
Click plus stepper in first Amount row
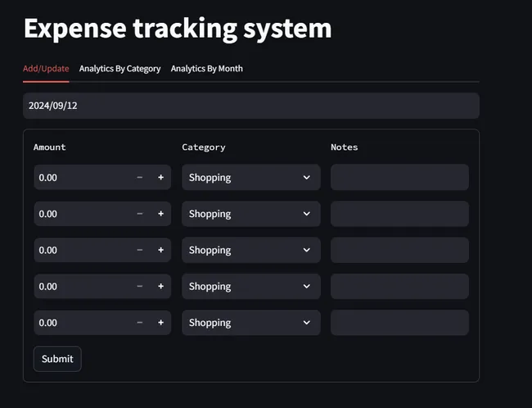click(x=160, y=177)
